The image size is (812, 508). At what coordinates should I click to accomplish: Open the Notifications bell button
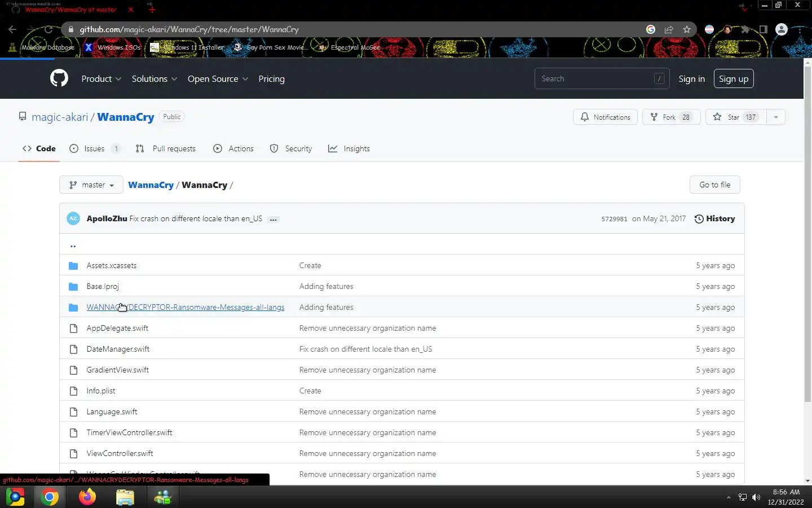605,117
